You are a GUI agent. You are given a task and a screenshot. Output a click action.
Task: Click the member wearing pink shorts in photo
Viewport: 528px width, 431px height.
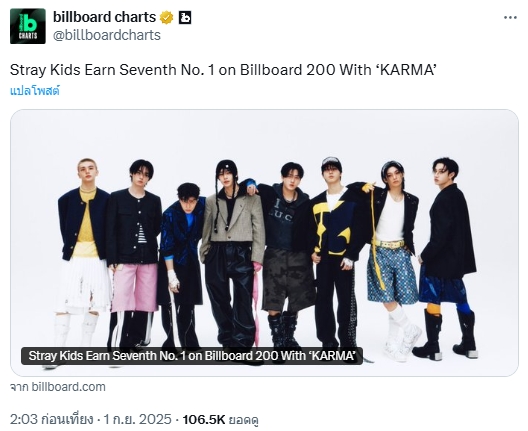tap(134, 256)
